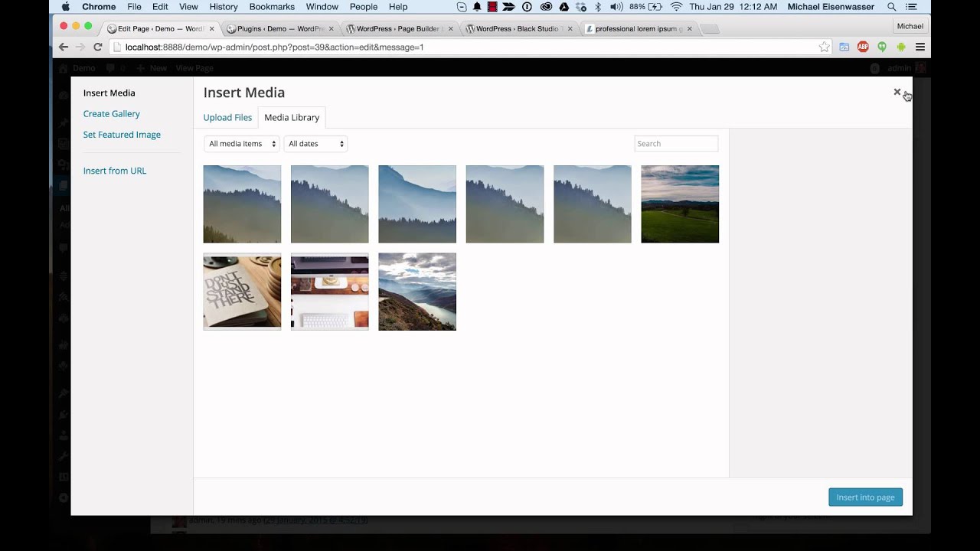Image resolution: width=980 pixels, height=551 pixels.
Task: Click the Michael profile button
Action: [910, 26]
